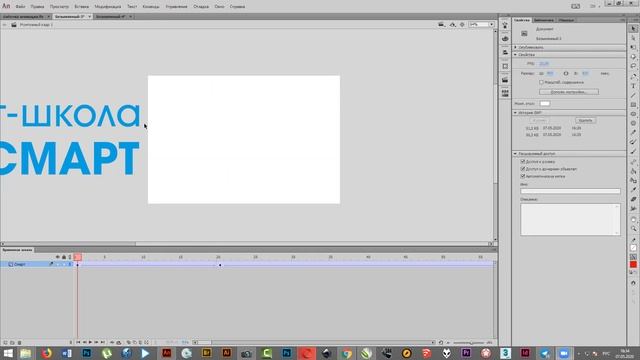Uncheck the 'Автоматические метки' checkbox
The image size is (640, 360).
point(522,176)
